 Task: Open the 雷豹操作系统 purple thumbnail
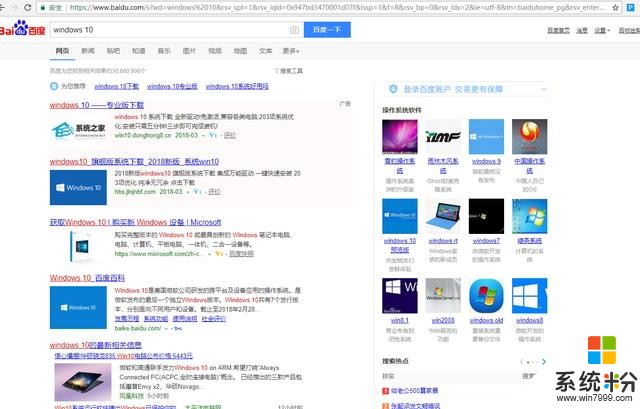400,136
